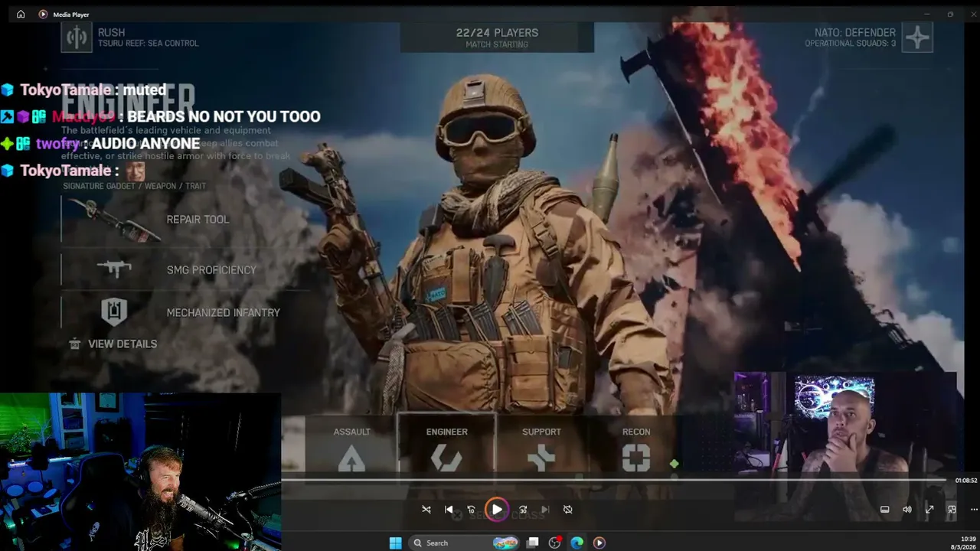Click the bald streamer webcam overlay
This screenshot has height=551, width=980.
click(x=845, y=448)
